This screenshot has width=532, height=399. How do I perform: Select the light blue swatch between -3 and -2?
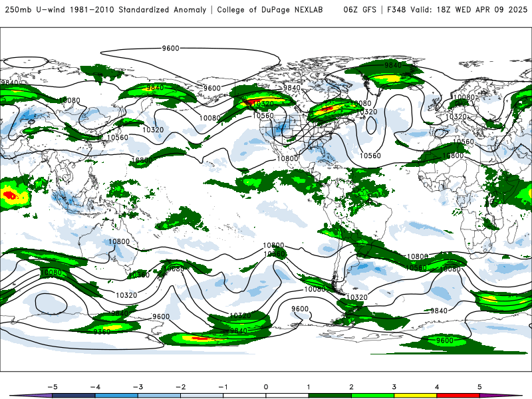[159, 396]
